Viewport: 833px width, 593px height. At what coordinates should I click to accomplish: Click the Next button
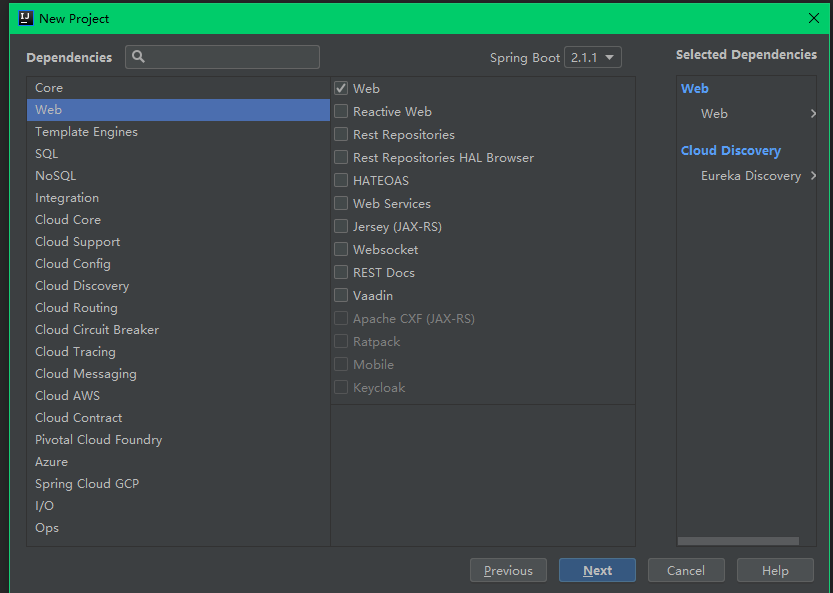(597, 570)
